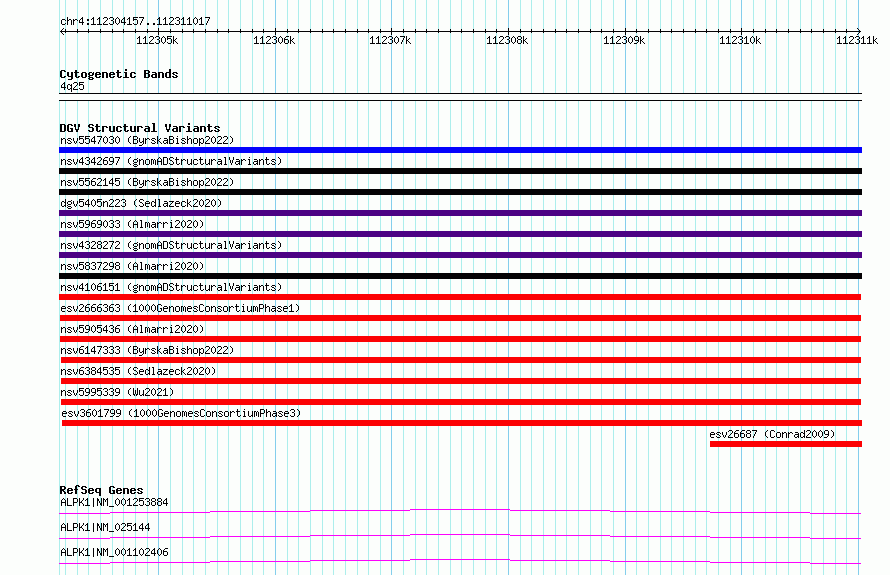Click the 112307k ruler position label

pyautogui.click(x=391, y=40)
